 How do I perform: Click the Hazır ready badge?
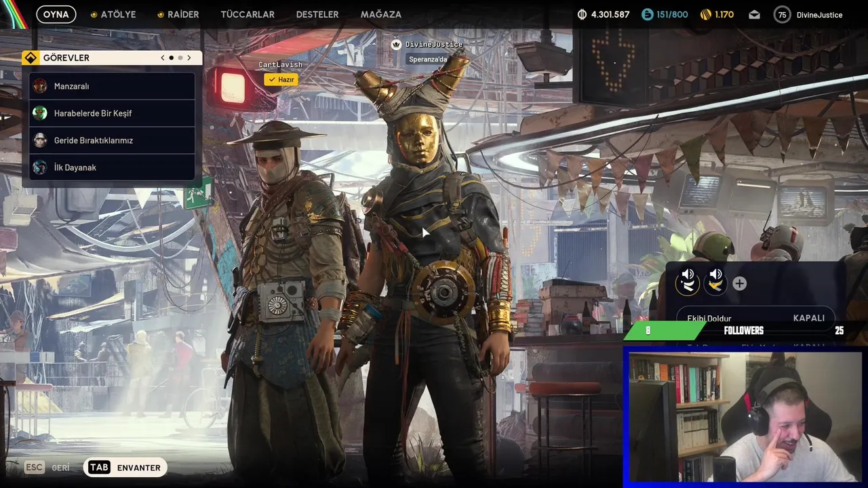click(x=281, y=79)
